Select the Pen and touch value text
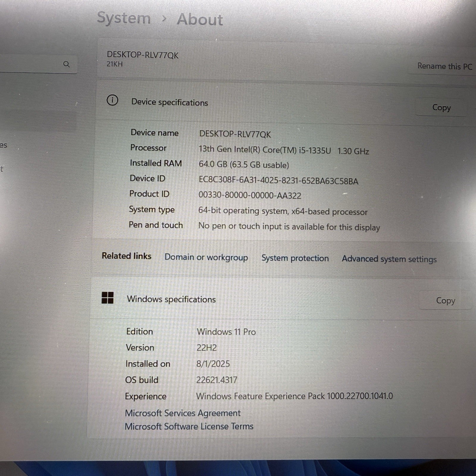Image resolution: width=476 pixels, height=476 pixels. point(289,227)
